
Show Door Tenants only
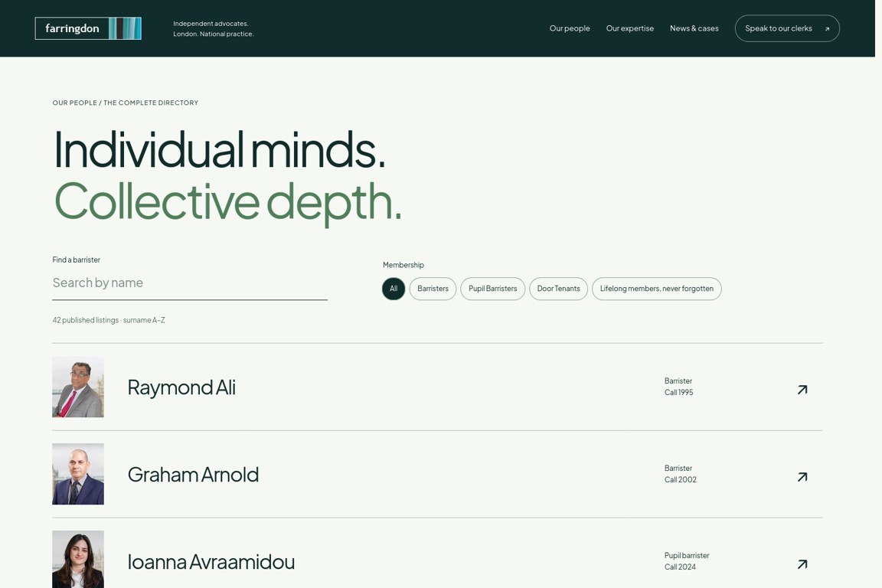click(x=558, y=289)
